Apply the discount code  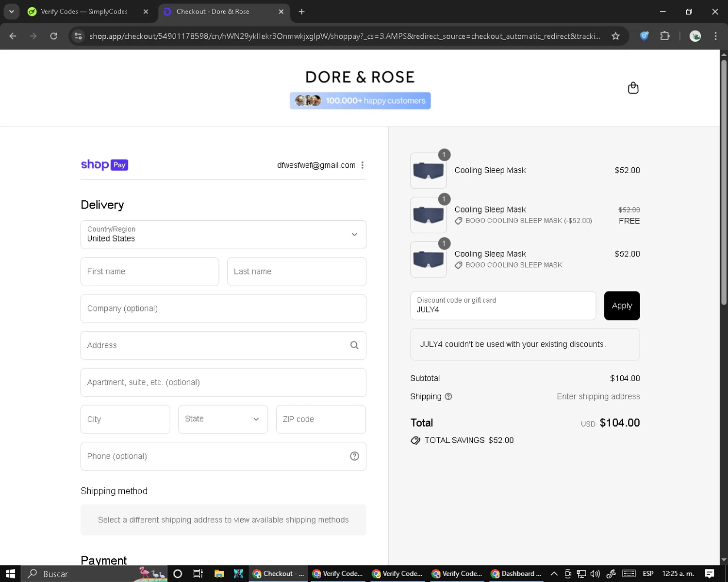622,306
